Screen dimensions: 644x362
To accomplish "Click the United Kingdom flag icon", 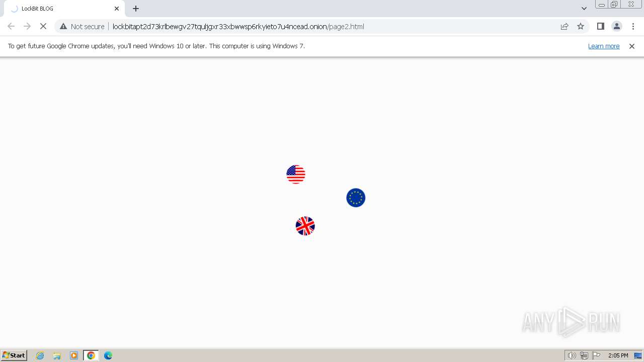I will [x=305, y=226].
